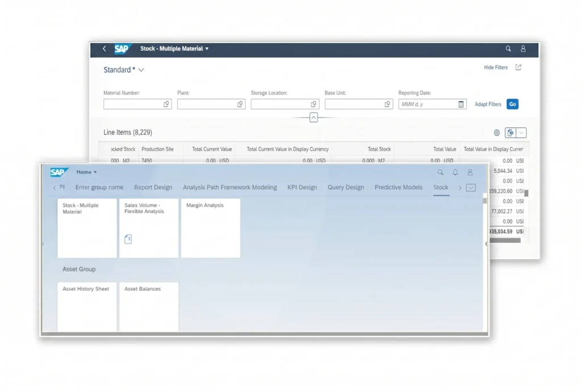
Task: Click SAP logo in Stock - Multiple Material window
Action: pos(122,49)
